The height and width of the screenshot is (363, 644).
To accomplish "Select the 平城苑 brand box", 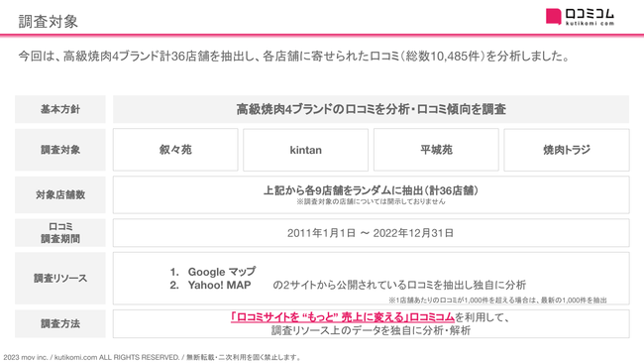I will click(436, 150).
